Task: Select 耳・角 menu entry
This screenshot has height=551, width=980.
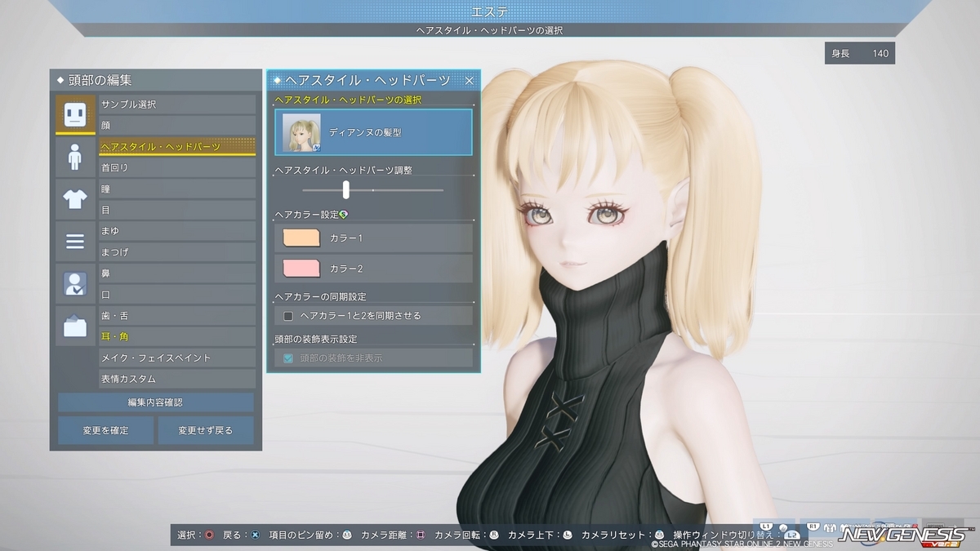Action: [x=177, y=336]
